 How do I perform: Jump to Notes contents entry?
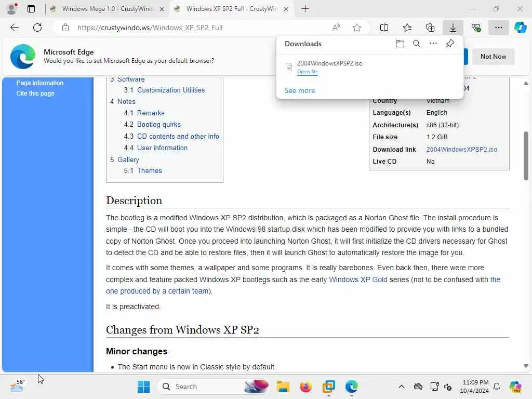[x=126, y=101]
